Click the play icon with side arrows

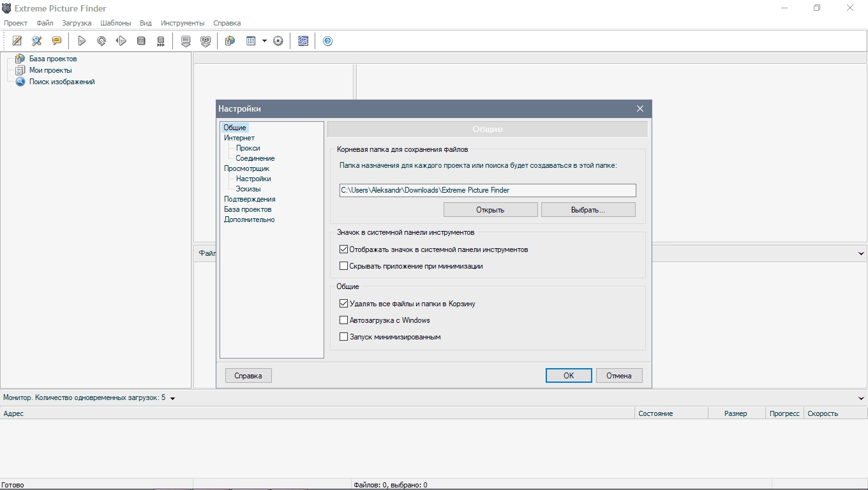point(121,41)
